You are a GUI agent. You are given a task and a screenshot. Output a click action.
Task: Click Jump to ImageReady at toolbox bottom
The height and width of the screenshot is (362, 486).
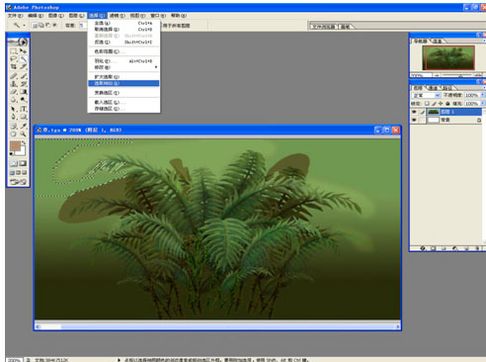point(18,182)
